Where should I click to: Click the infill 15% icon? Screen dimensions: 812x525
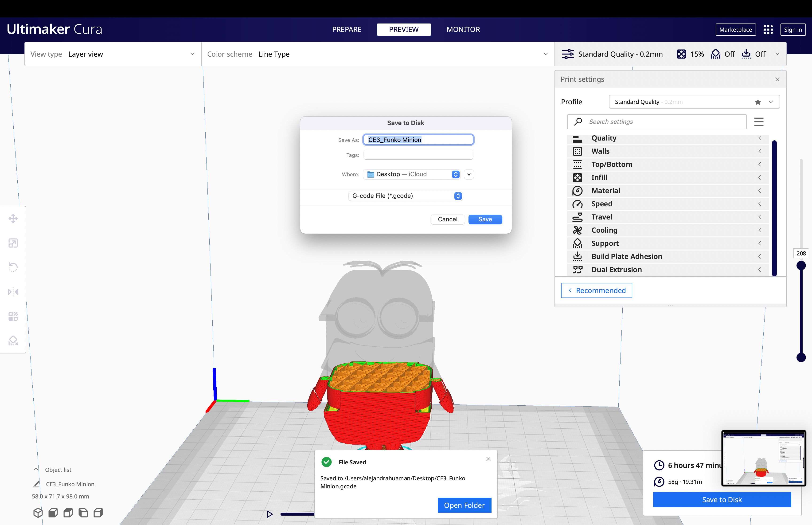681,54
